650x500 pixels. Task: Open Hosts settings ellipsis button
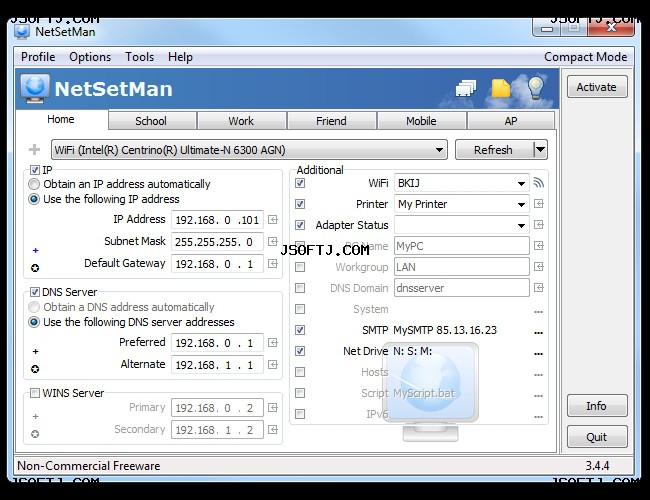[538, 375]
